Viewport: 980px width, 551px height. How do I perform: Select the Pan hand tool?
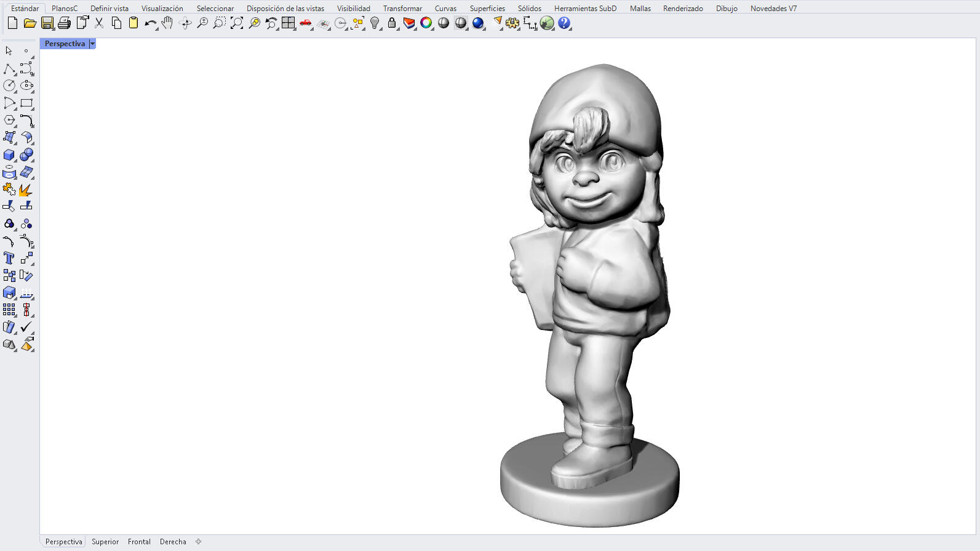(167, 23)
